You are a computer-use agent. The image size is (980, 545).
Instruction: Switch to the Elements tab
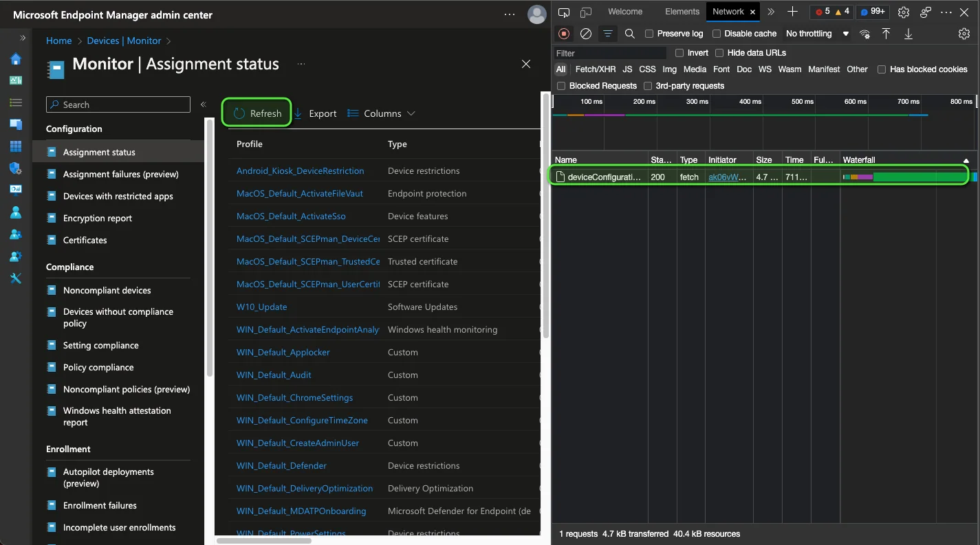tap(682, 12)
